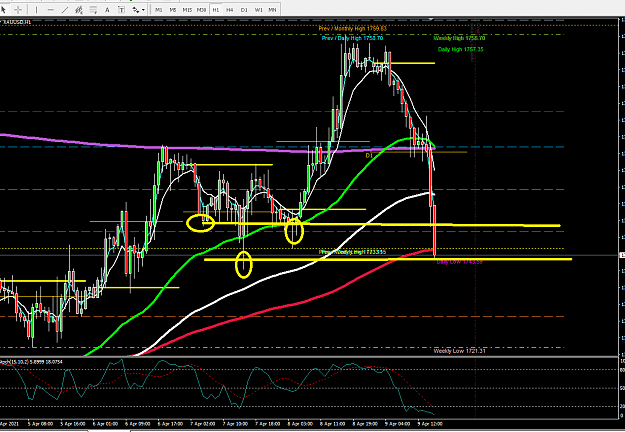Click the '8 Apr 19:00' time label
The height and width of the screenshot is (432, 625).
365,424
